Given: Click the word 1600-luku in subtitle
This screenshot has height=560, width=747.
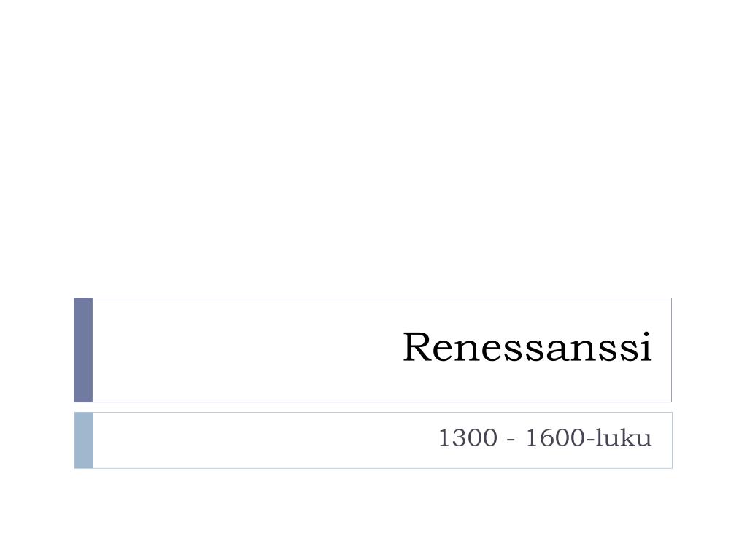Looking at the screenshot, I should [589, 438].
